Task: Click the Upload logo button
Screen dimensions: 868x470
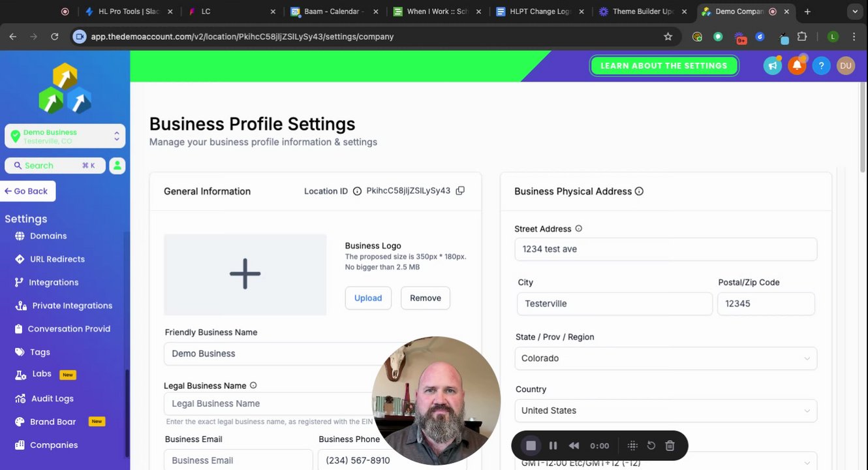Action: [x=368, y=298]
